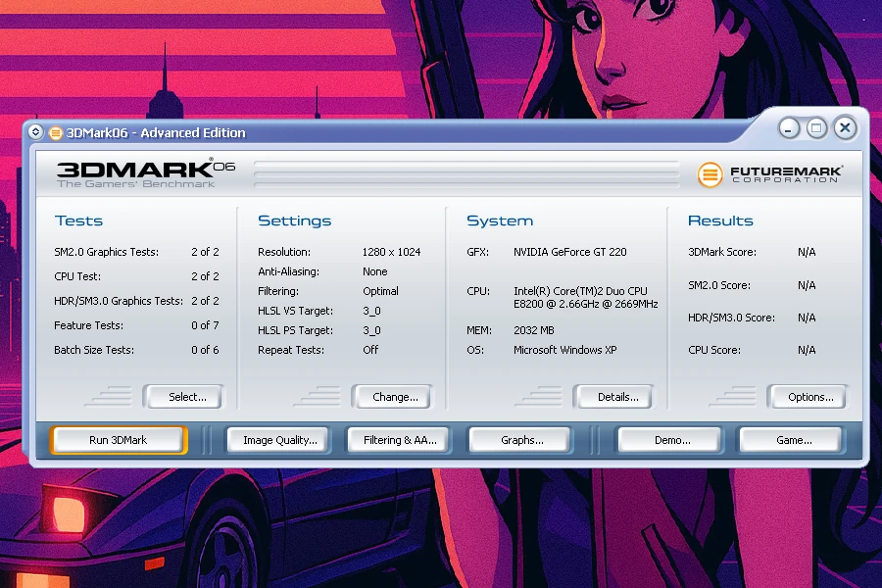882x588 pixels.
Task: Click the Results section heading
Action: click(x=720, y=220)
